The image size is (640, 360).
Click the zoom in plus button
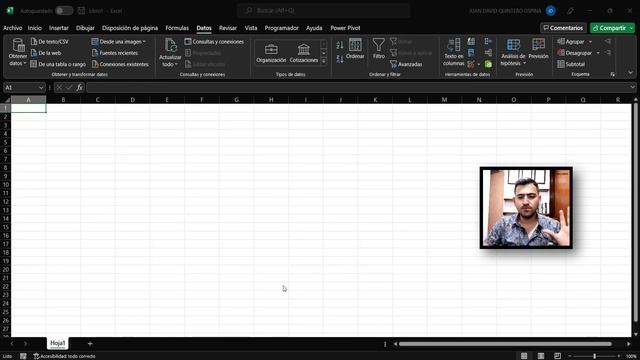click(x=619, y=356)
